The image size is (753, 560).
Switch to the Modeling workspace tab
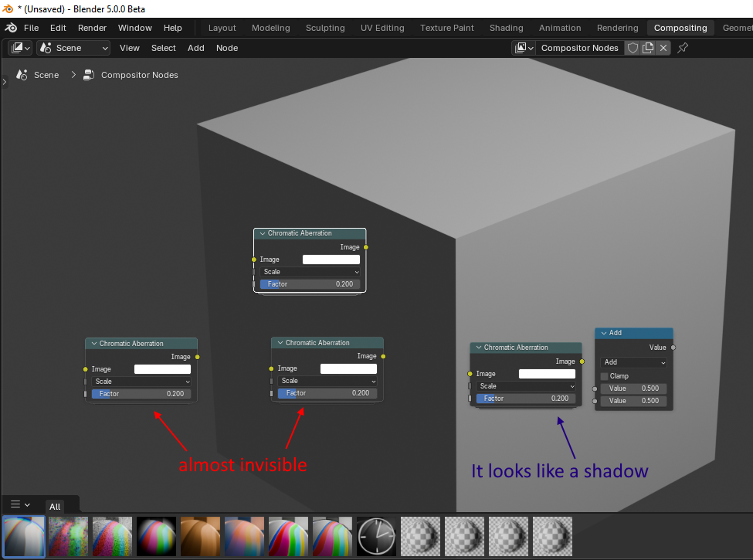coord(271,28)
